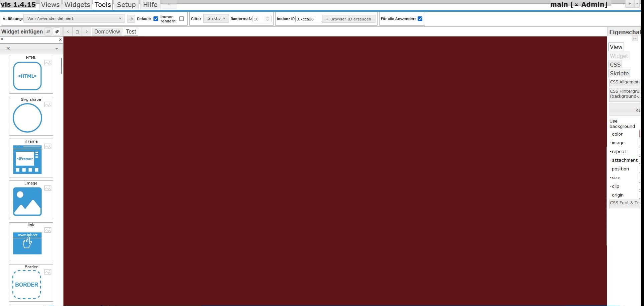Open the CSS properties tab
This screenshot has height=306, width=644.
point(615,65)
